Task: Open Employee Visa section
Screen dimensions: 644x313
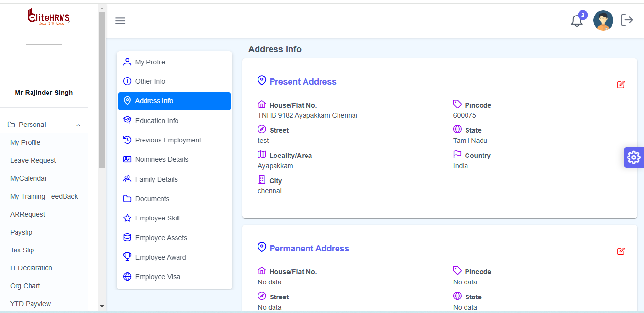Action: point(158,277)
